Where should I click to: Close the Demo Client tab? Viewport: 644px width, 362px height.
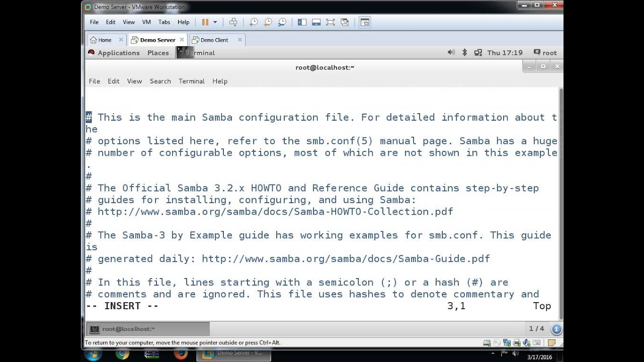[x=239, y=40]
